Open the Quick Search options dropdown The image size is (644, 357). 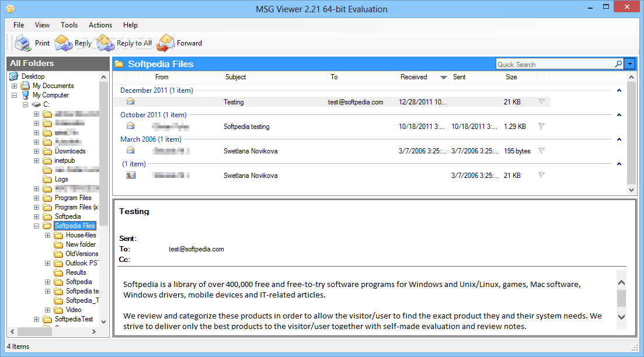coord(629,64)
